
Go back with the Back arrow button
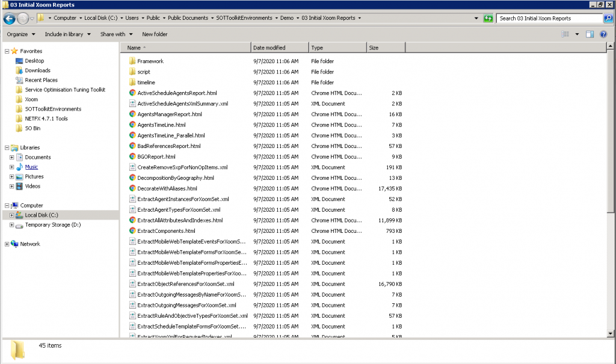click(x=10, y=19)
